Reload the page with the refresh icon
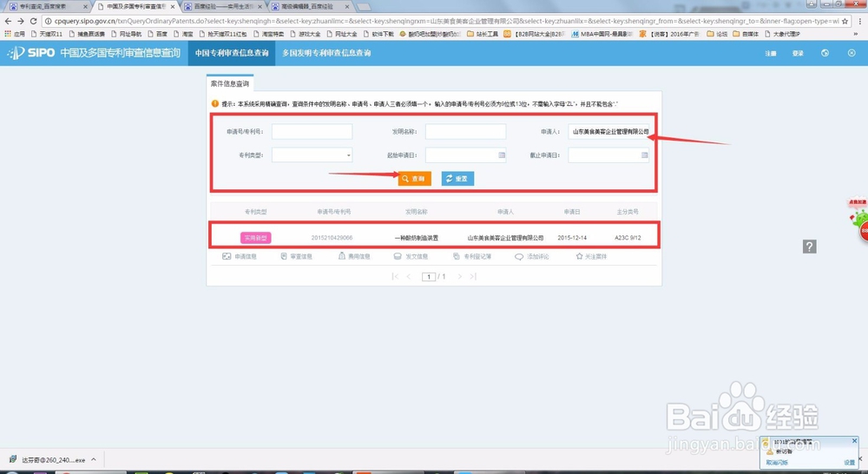 point(33,21)
